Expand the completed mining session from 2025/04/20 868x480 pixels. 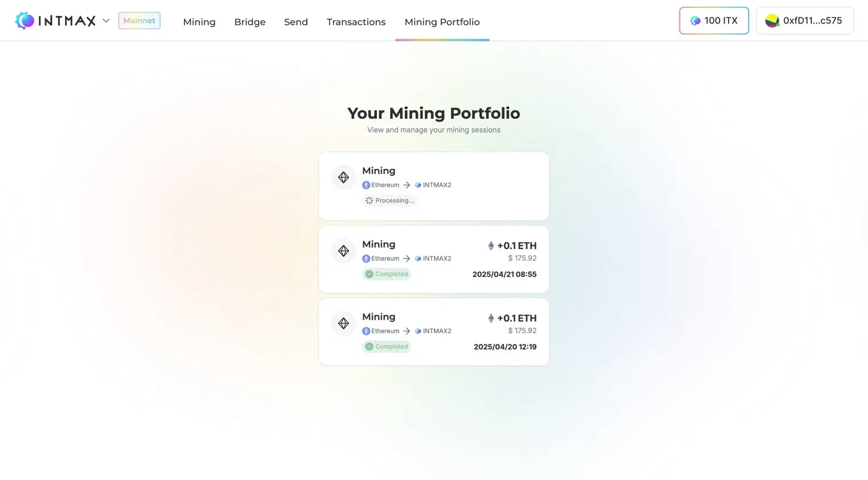click(433, 332)
